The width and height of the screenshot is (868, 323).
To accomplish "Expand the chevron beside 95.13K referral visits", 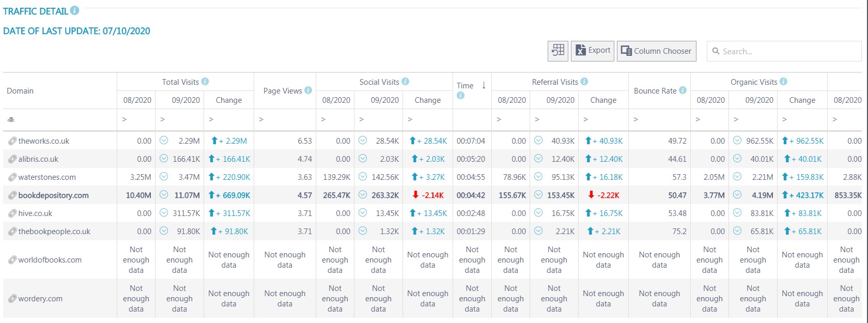I will point(538,176).
